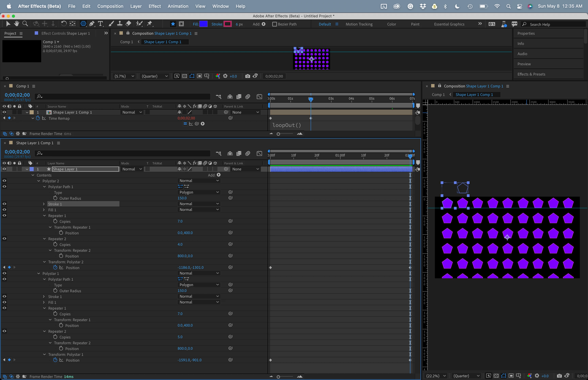This screenshot has width=588, height=380.
Task: Select the Clone Stamp tool
Action: (120, 24)
